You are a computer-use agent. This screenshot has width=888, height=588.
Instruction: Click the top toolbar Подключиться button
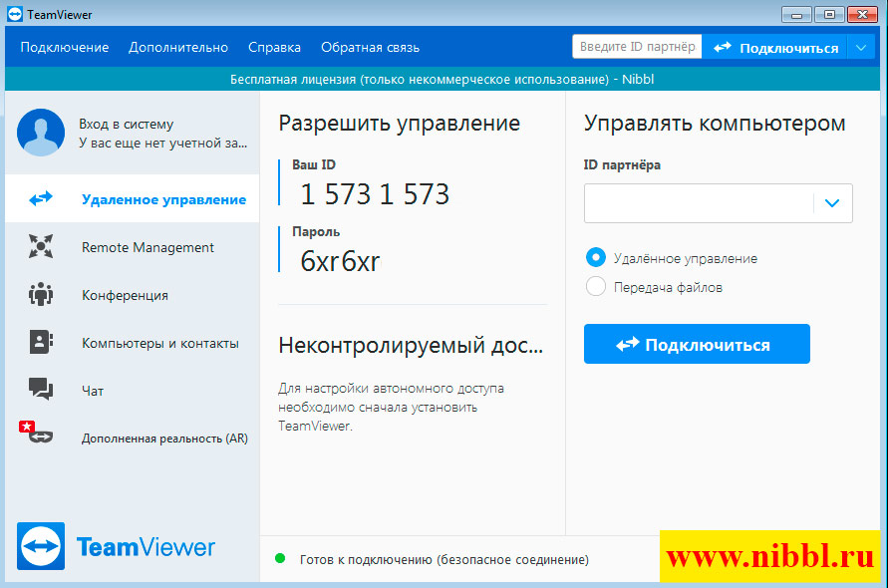click(x=774, y=48)
